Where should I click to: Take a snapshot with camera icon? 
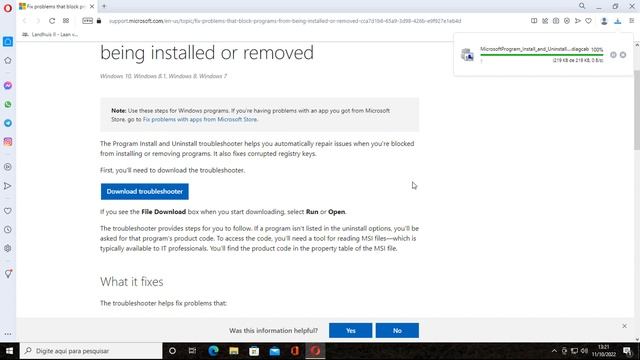point(556,21)
